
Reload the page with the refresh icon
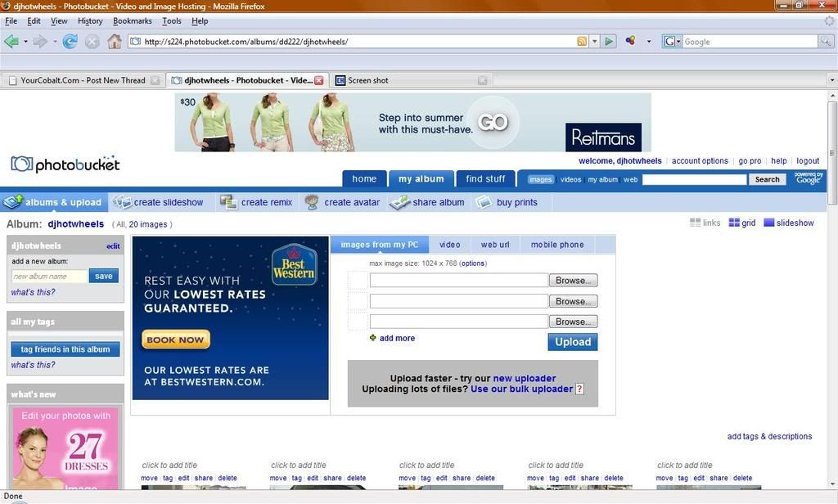click(70, 41)
